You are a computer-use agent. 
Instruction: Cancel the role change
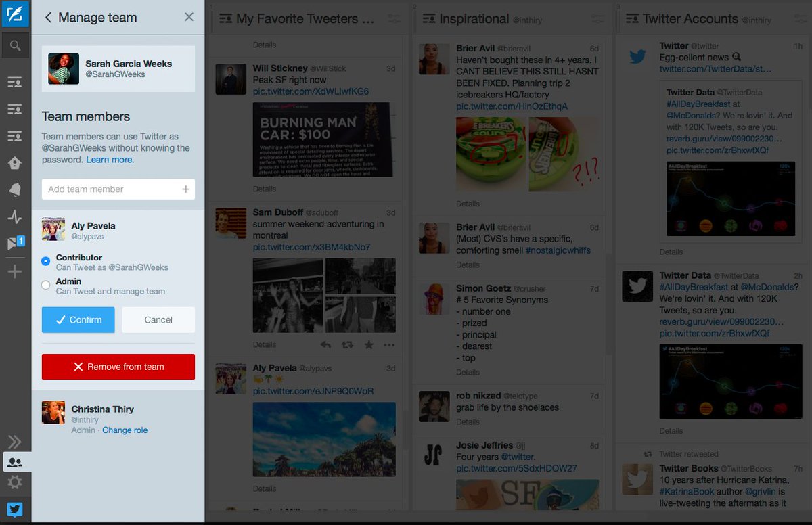click(x=158, y=320)
